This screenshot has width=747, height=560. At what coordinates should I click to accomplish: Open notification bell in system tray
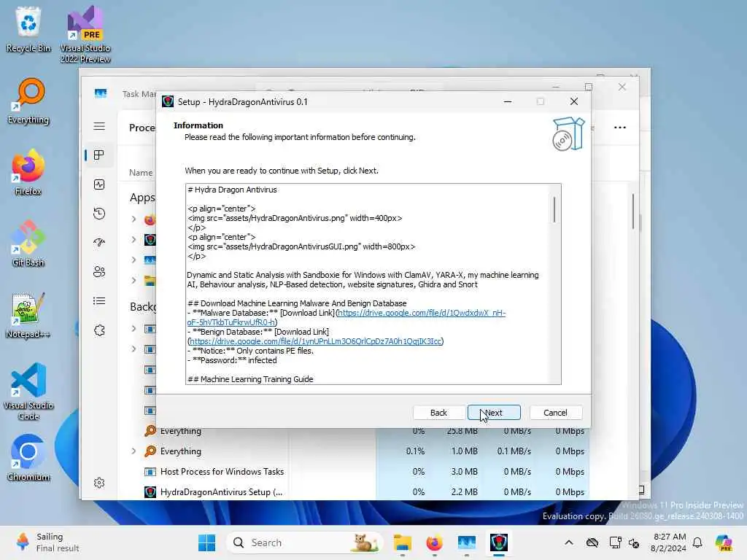tap(697, 542)
